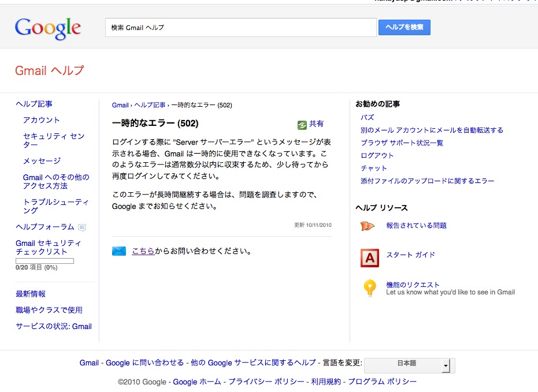Select トラブルシューティング in the sidebar
This screenshot has height=392, width=538.
tap(56, 206)
